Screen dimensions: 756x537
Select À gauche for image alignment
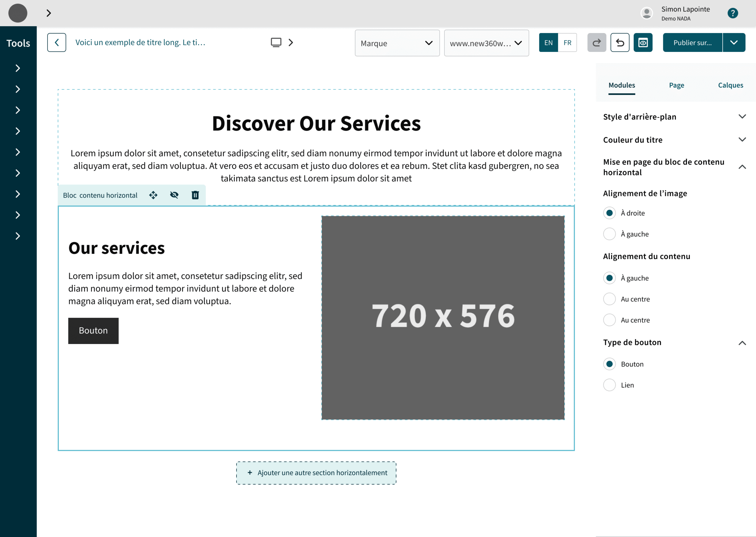coord(609,234)
